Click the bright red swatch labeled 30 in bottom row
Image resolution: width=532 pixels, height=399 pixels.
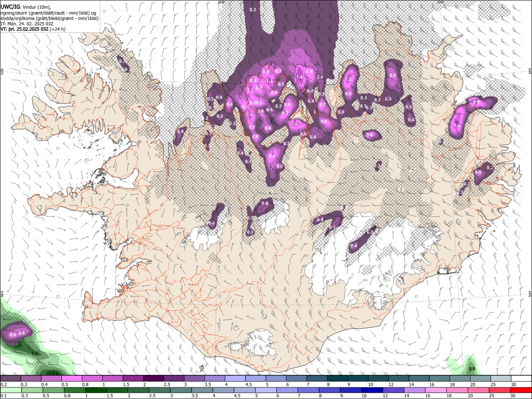click(521, 390)
